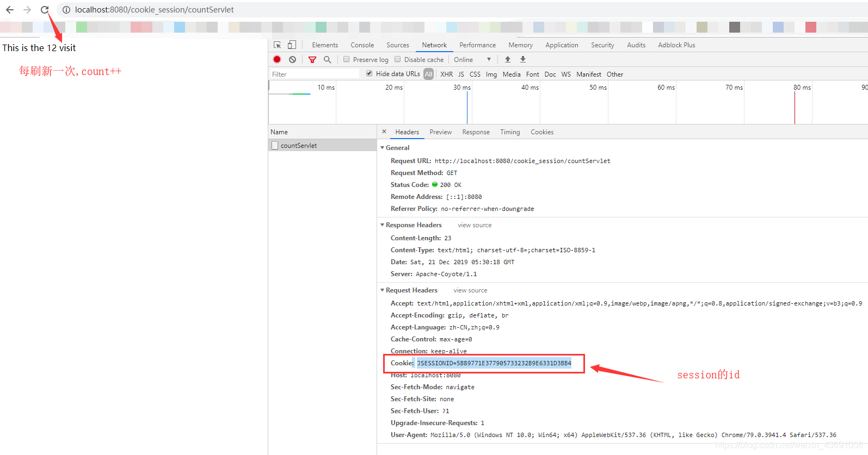
Task: Click the User-Agent header value
Action: (x=633, y=435)
